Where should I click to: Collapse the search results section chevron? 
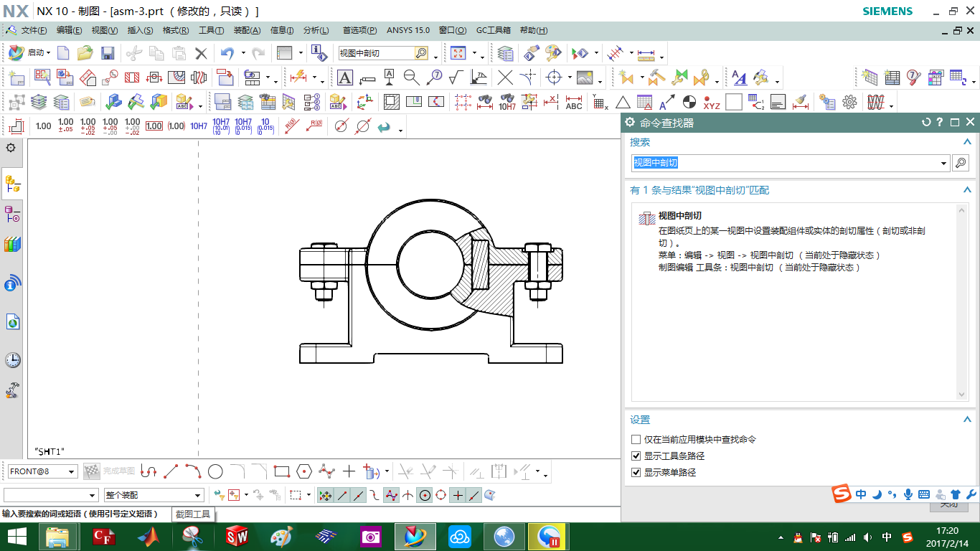pyautogui.click(x=967, y=190)
